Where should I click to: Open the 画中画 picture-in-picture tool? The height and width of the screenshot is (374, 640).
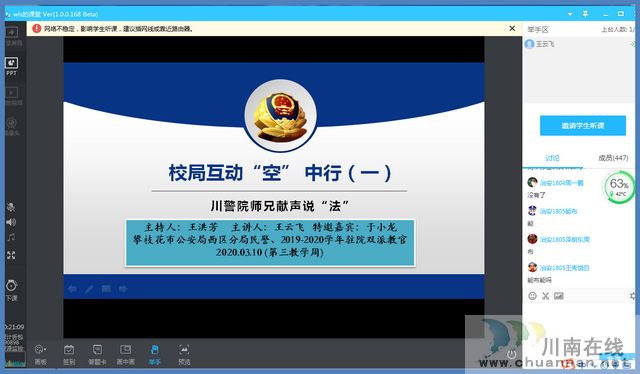(125, 355)
